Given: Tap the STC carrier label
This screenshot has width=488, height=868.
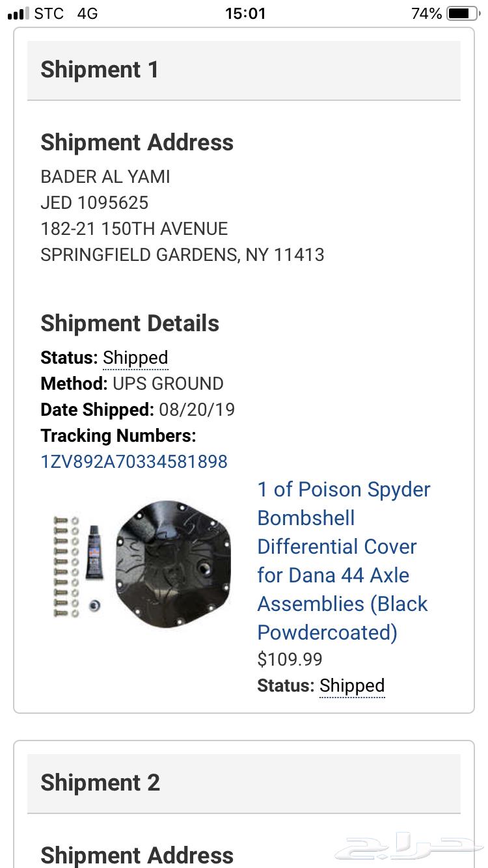Looking at the screenshot, I should pos(49,14).
